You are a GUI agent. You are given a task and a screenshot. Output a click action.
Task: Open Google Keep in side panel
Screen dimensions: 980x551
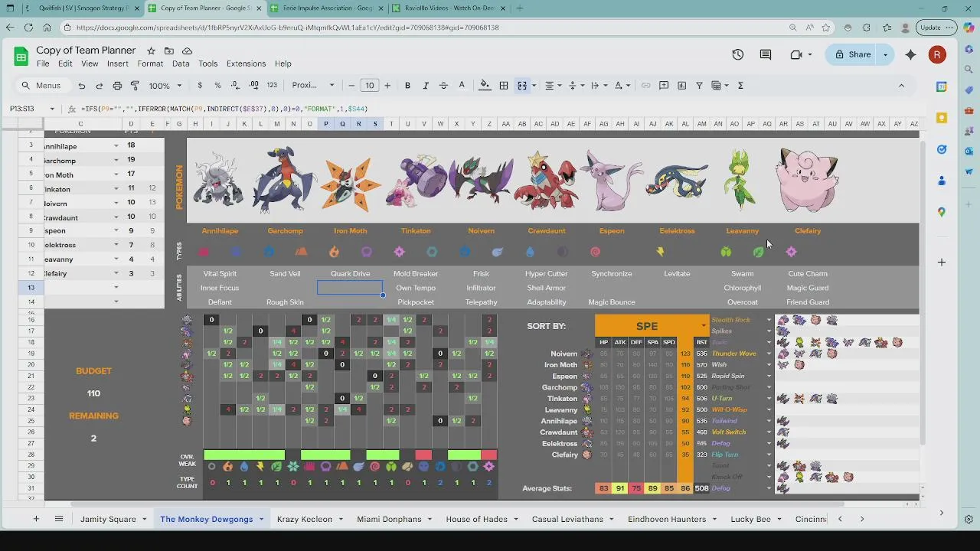pos(942,118)
